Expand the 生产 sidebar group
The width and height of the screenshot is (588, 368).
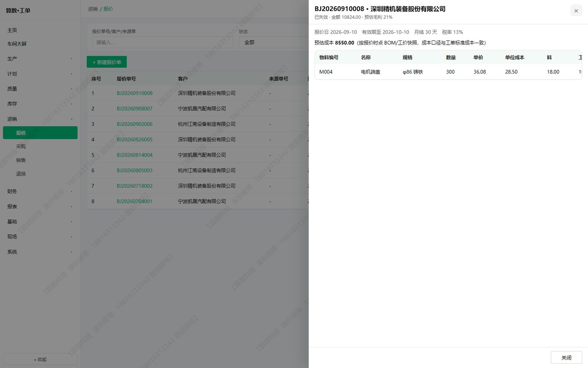[40, 59]
